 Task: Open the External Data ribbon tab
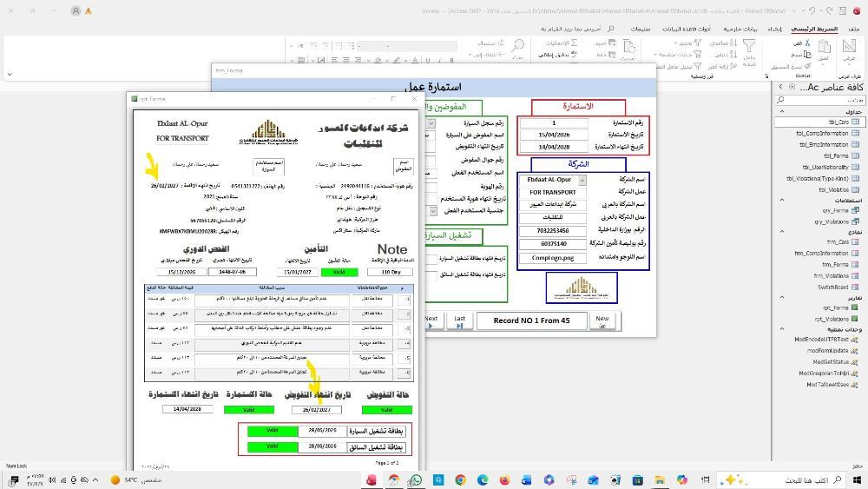tap(738, 29)
